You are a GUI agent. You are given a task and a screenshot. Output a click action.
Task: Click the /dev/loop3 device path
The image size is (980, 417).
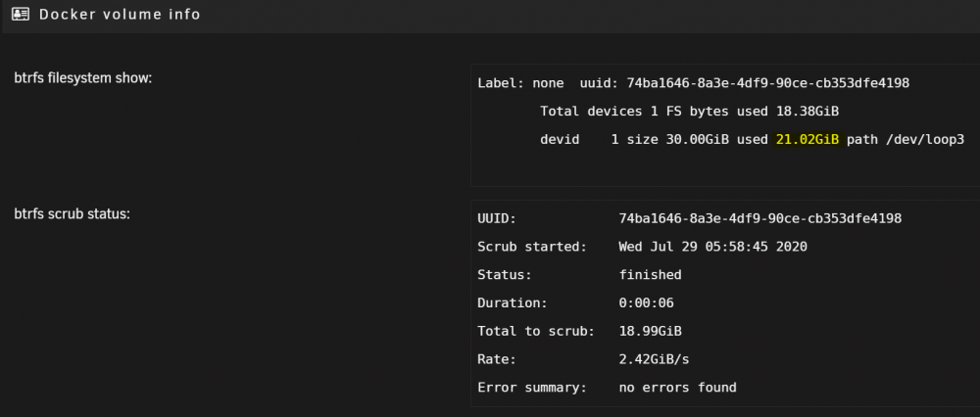[924, 140]
